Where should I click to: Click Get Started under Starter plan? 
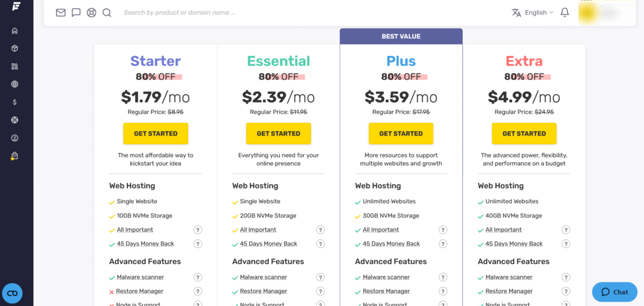click(156, 133)
